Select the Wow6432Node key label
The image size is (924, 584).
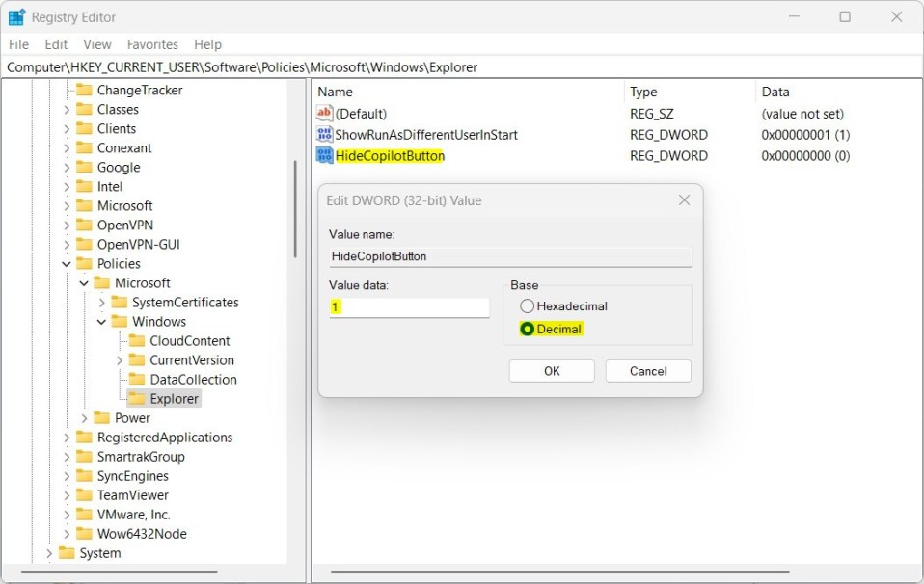click(x=142, y=534)
